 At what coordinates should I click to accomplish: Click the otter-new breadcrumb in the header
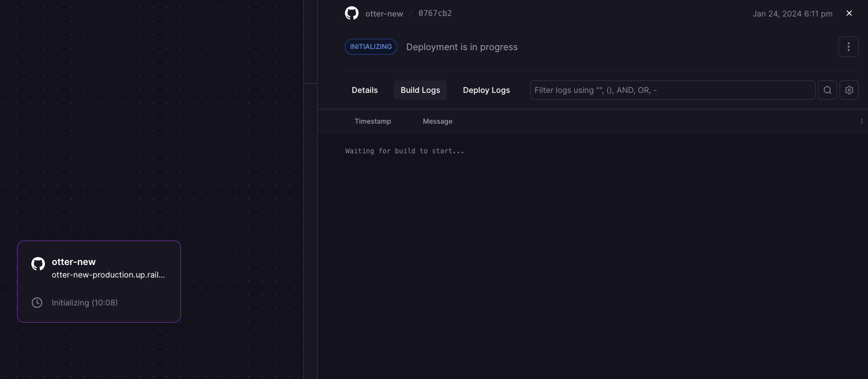tap(384, 14)
